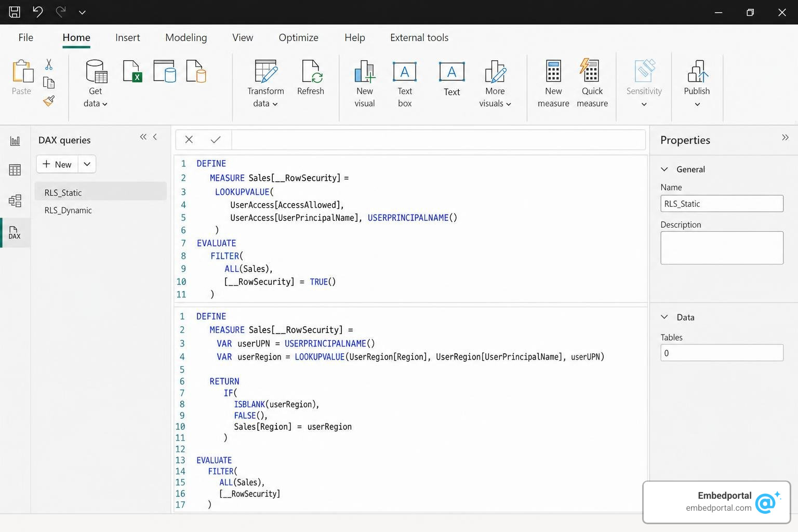This screenshot has height=532, width=798.
Task: Open the Help ribbon tab
Action: point(355,37)
